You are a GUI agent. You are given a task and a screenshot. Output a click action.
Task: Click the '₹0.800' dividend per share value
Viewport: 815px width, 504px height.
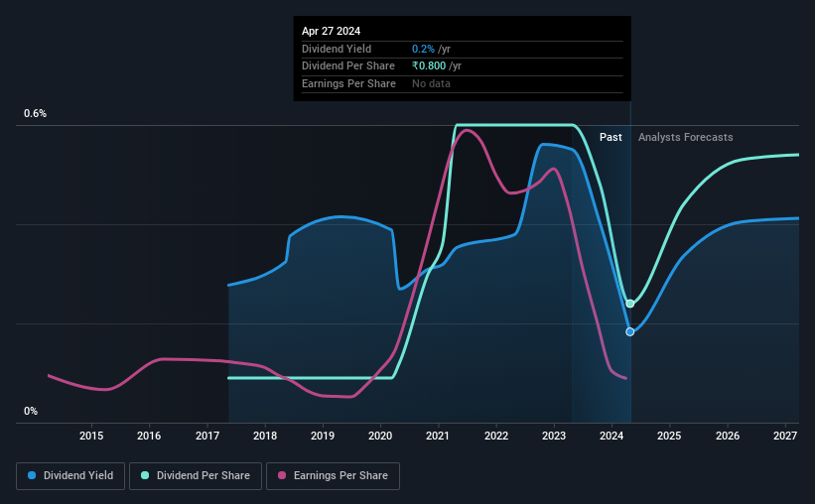click(x=429, y=66)
